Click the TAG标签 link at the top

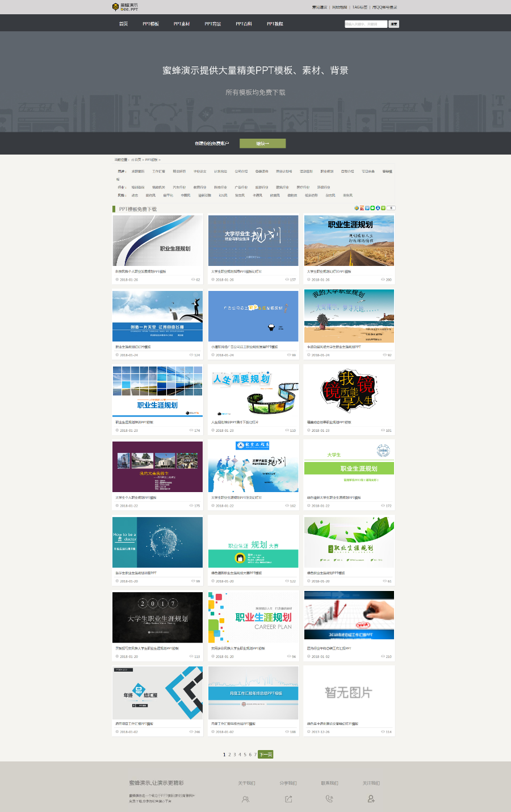pos(360,7)
